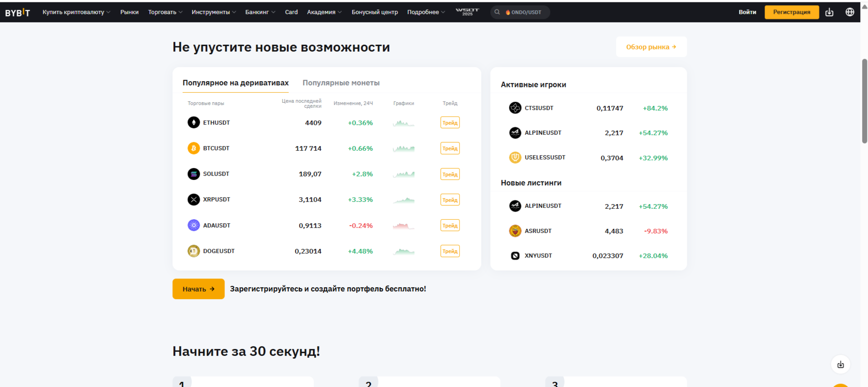The width and height of the screenshot is (868, 387).
Task: Click the Войти login link
Action: click(747, 12)
